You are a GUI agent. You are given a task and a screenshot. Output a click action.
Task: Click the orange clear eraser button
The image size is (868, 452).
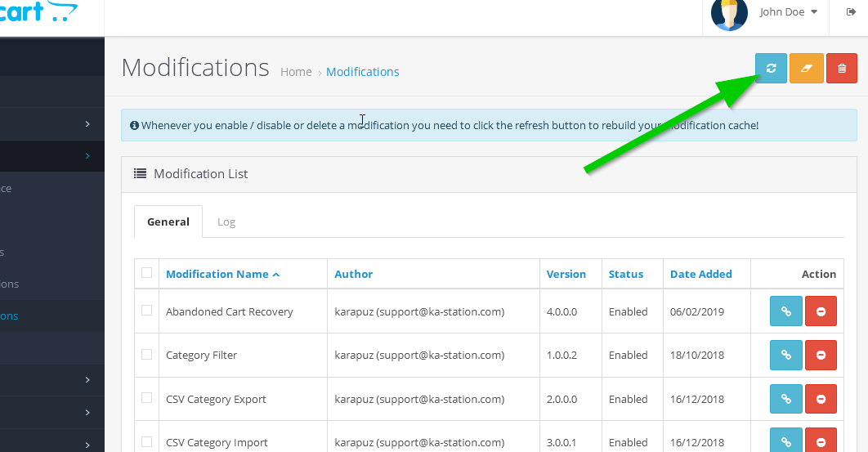click(x=806, y=69)
